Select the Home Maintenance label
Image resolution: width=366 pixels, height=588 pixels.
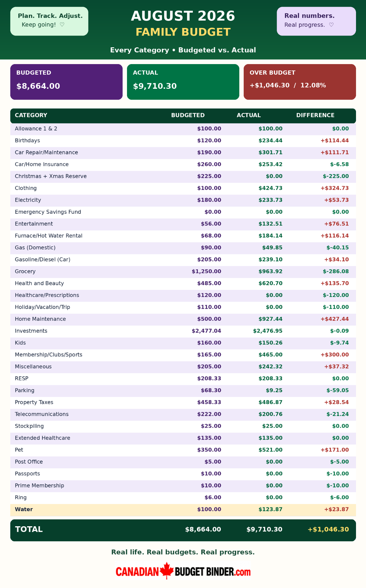[40, 319]
